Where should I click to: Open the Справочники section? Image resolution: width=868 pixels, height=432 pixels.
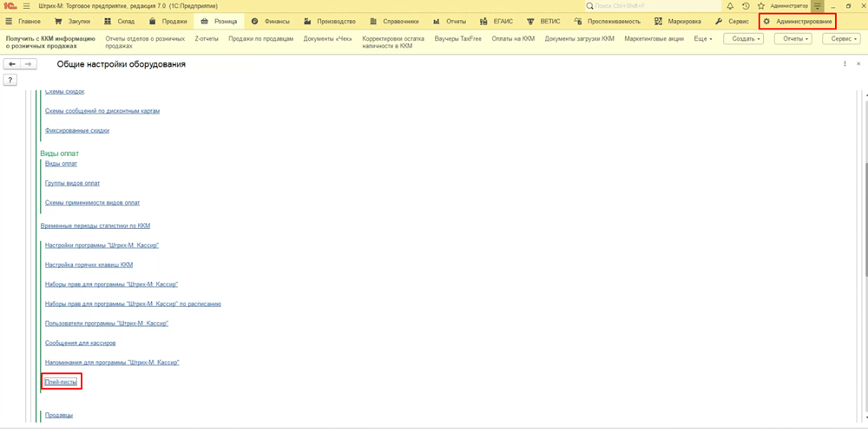[x=394, y=22]
